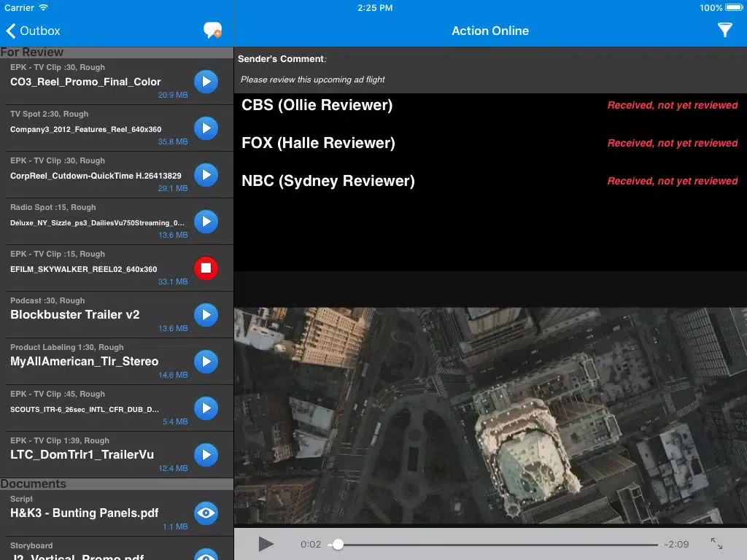
Task: Click the battery indicator icon
Action: tap(734, 7)
